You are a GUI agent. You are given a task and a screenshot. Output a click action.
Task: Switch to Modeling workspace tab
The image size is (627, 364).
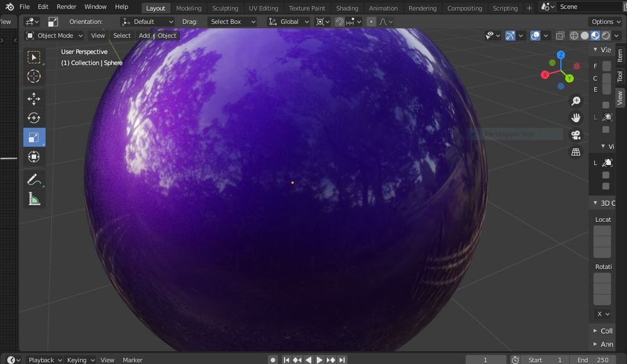pos(189,8)
